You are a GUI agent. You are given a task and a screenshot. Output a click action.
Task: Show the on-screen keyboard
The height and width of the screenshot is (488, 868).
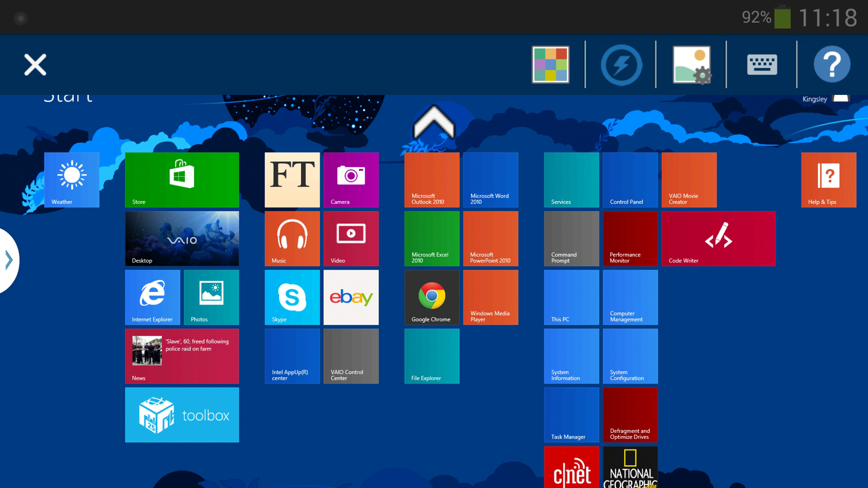[762, 65]
